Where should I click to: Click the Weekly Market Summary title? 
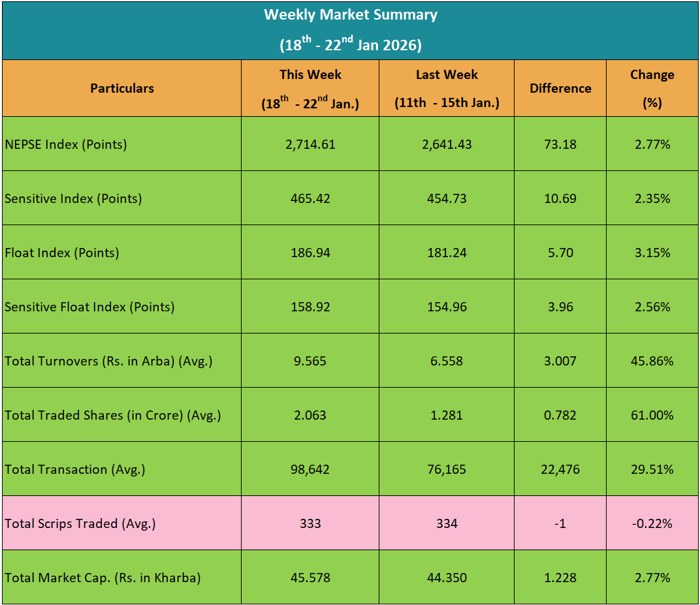pyautogui.click(x=351, y=15)
